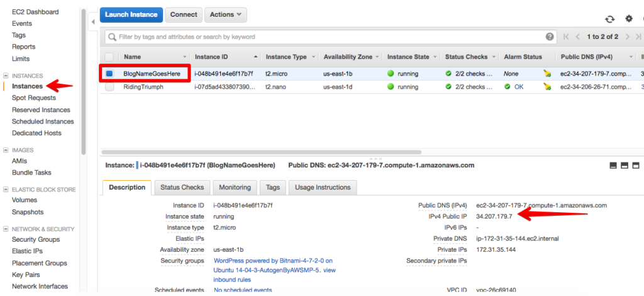Open Scheduled Instances in sidebar
Screen dimensions: 644x296
pos(43,122)
